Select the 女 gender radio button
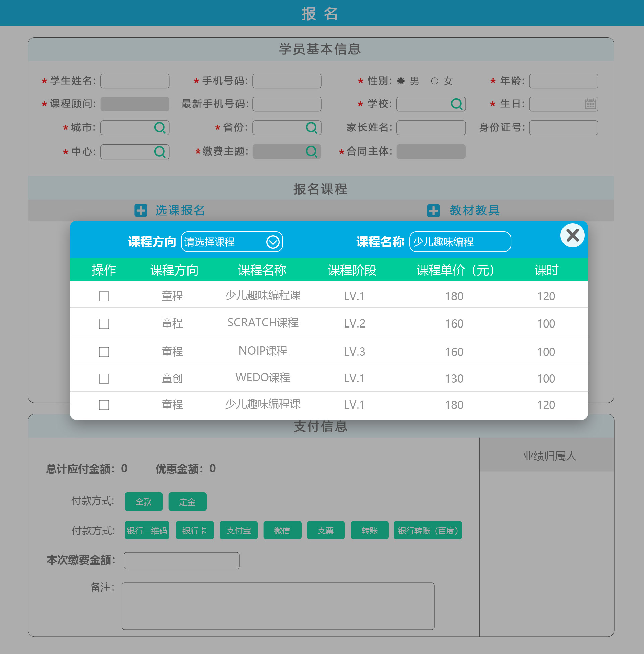This screenshot has width=644, height=654. coord(435,81)
